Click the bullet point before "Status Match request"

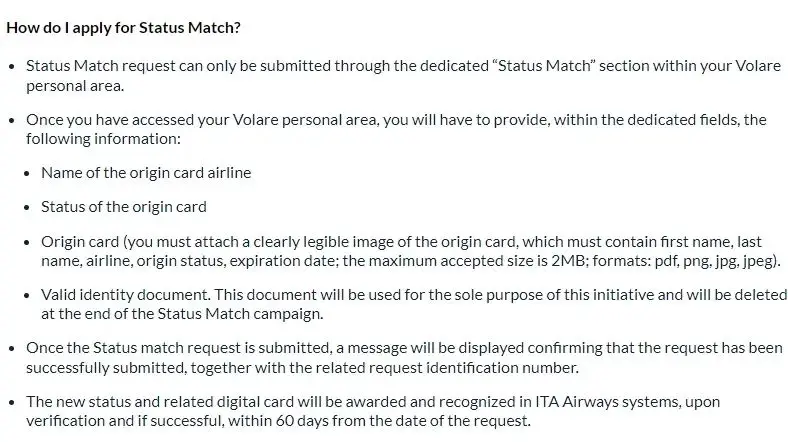tap(11, 67)
